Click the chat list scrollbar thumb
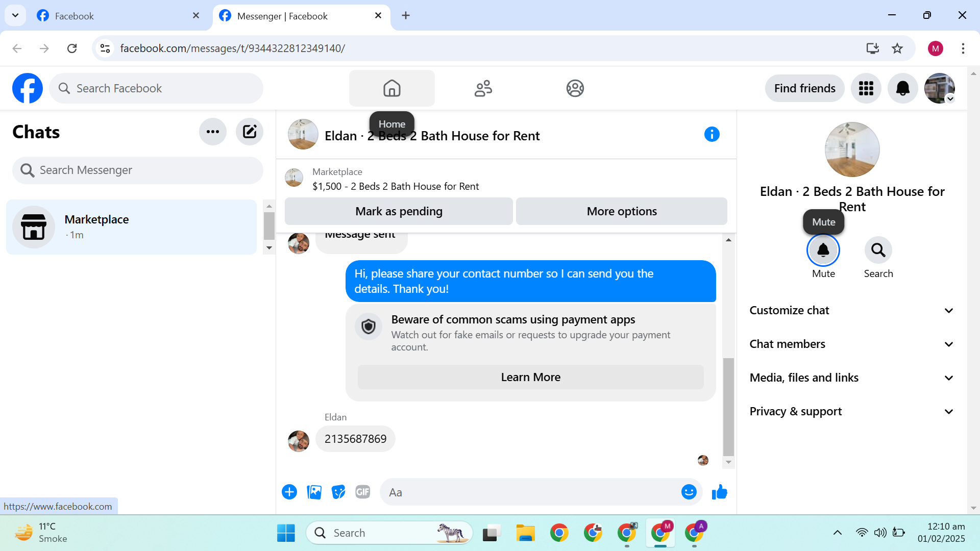The height and width of the screenshot is (551, 980). point(269,226)
